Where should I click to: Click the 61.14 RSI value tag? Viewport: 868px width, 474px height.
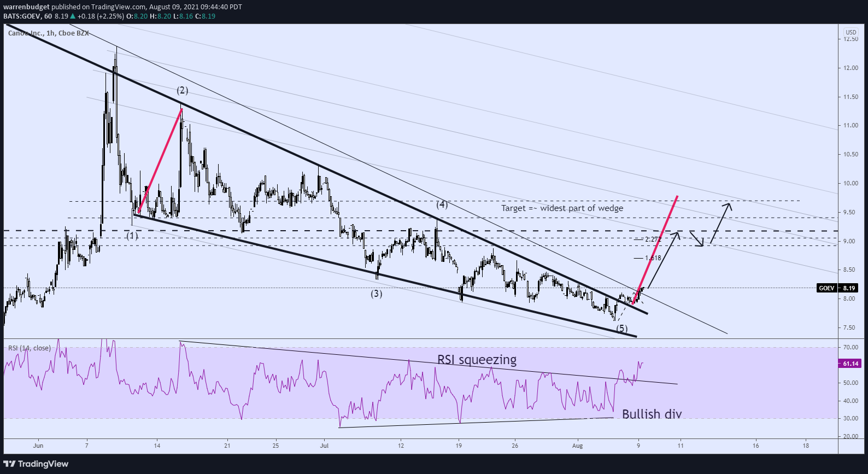(x=851, y=364)
